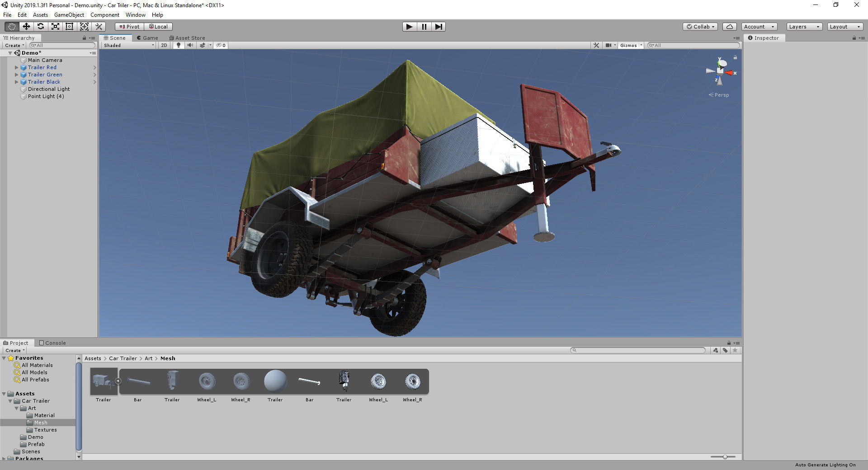Toggle Local handle rotation

[159, 27]
